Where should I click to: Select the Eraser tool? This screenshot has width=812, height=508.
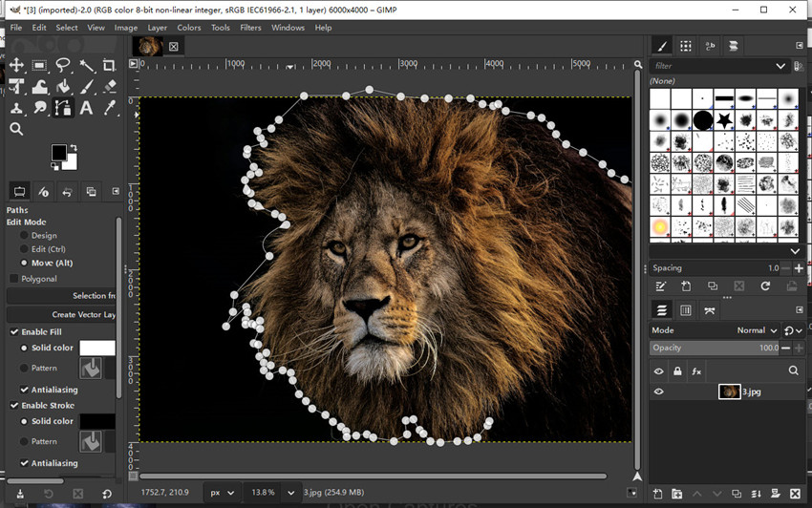[109, 87]
